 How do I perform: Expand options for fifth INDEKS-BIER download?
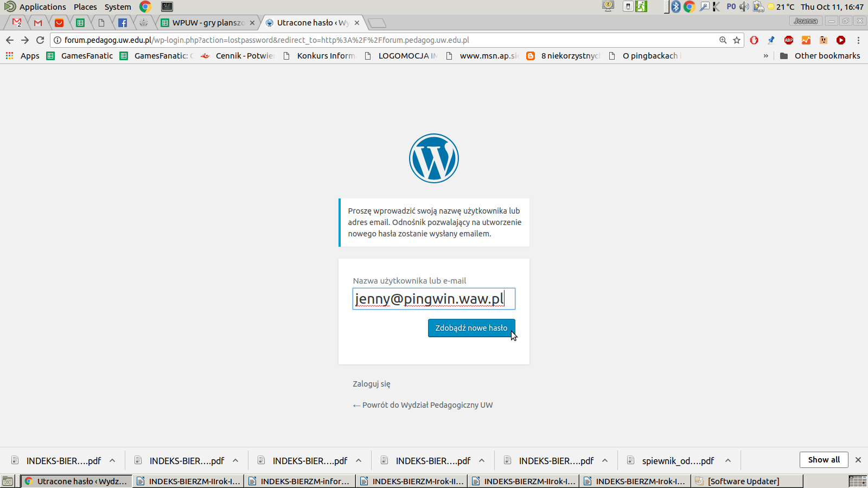(605, 460)
